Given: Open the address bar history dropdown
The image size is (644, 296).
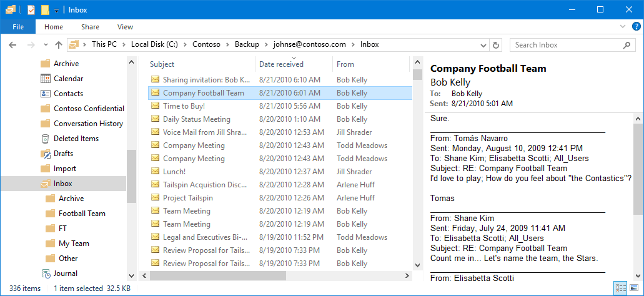Looking at the screenshot, I should 483,45.
